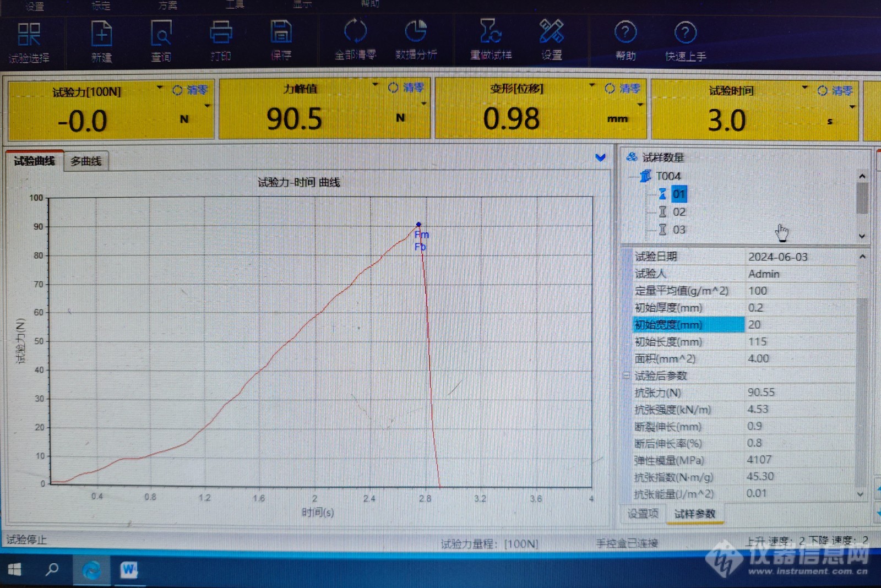Switch to the 多曲线 tab
881x588 pixels.
(86, 161)
